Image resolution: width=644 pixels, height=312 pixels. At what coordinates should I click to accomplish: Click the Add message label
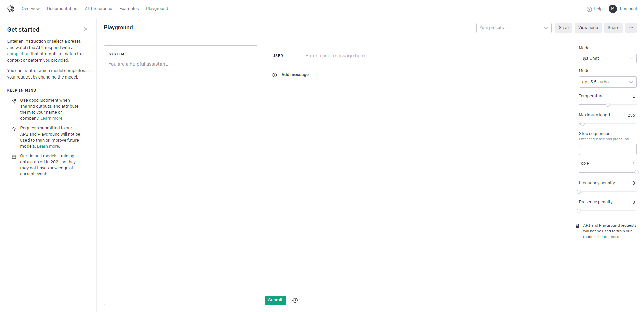(295, 75)
